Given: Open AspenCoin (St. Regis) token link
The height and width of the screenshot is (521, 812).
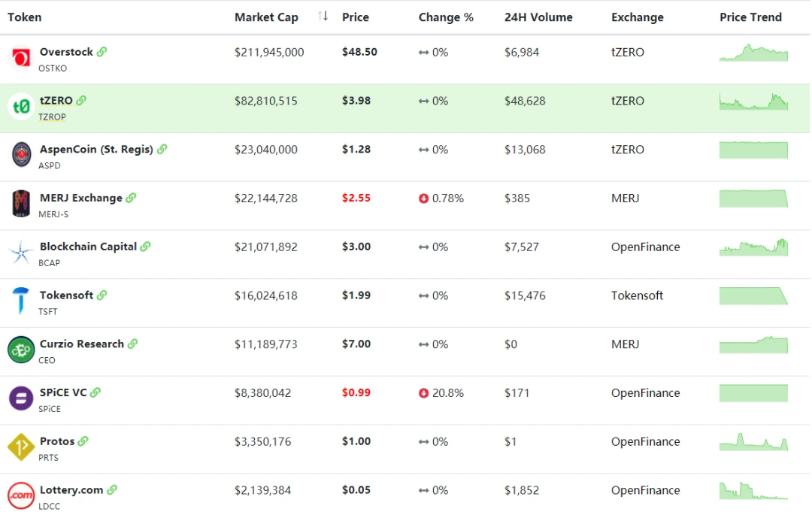Looking at the screenshot, I should [x=96, y=149].
